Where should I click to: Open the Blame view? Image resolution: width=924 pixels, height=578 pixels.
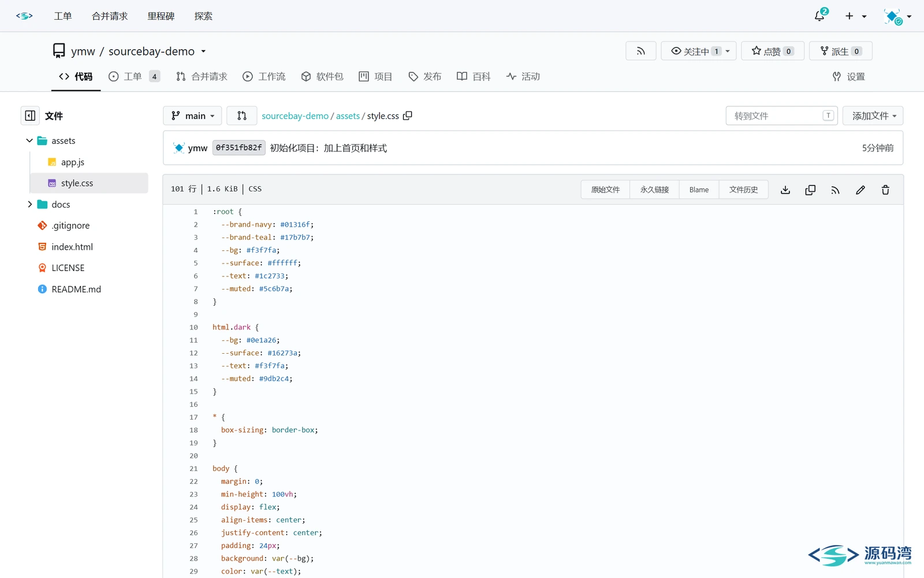(x=699, y=190)
